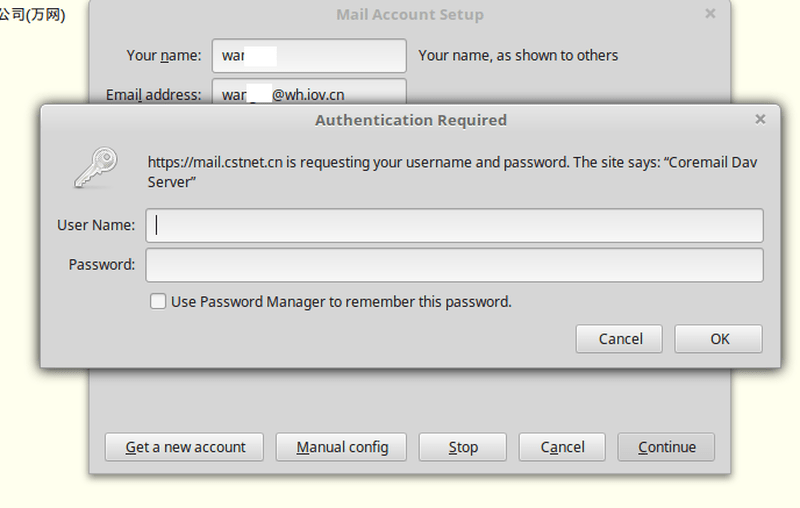This screenshot has width=800, height=508.
Task: Close the Mail Account Setup window
Action: 710,14
